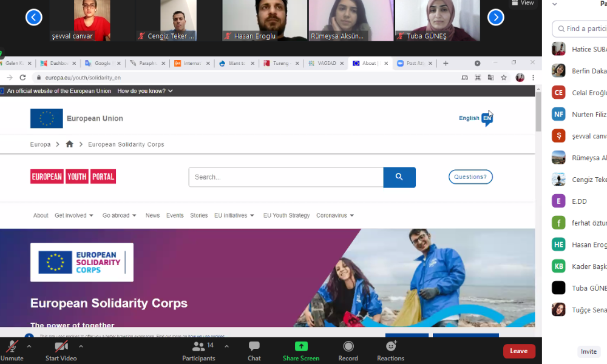Open the QR code icon in address bar
Image resolution: width=607 pixels, height=364 pixels.
coord(478,78)
